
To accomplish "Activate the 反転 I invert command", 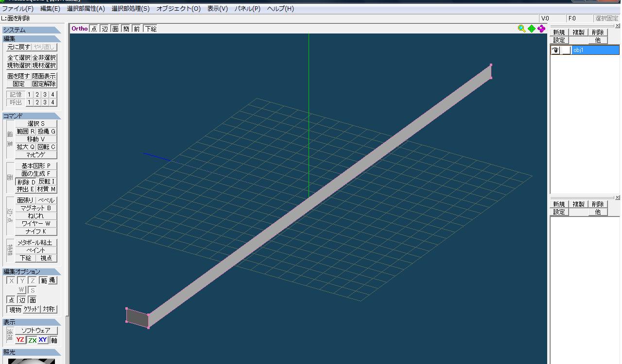I will pyautogui.click(x=47, y=182).
